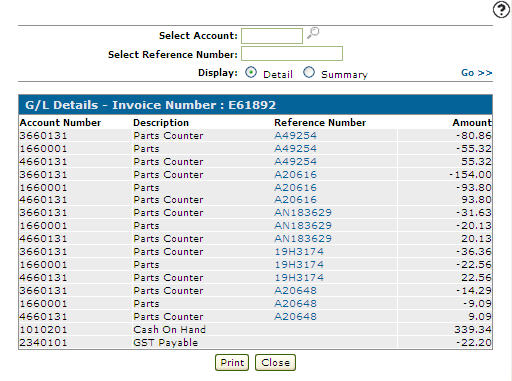The image size is (512, 381).
Task: Click the GST Payable description
Action: [165, 342]
